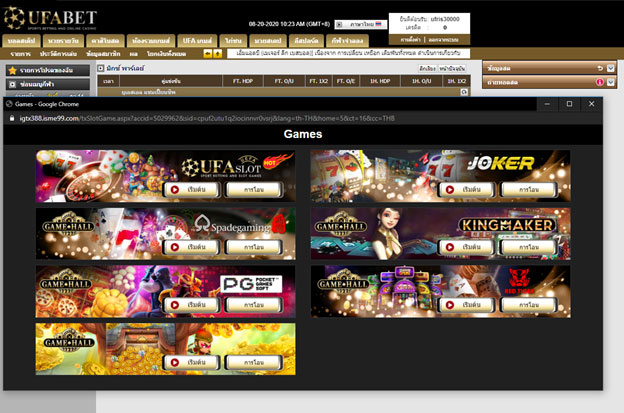Click the play icon on Joker start button
The width and height of the screenshot is (624, 413).
click(450, 190)
